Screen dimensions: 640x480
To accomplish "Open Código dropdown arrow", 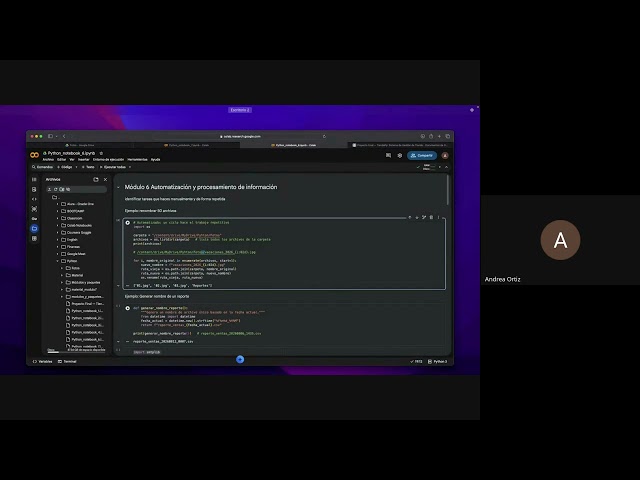I will coord(76,167).
